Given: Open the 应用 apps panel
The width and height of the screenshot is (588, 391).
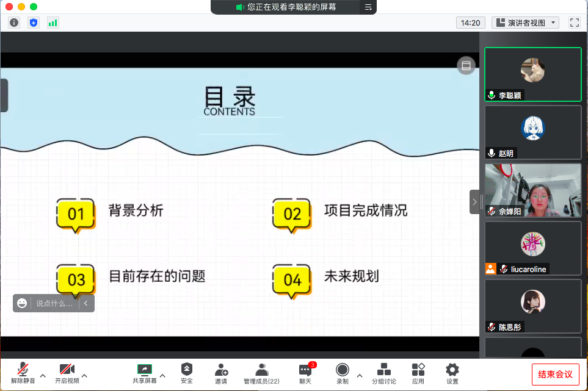Looking at the screenshot, I should coord(418,373).
